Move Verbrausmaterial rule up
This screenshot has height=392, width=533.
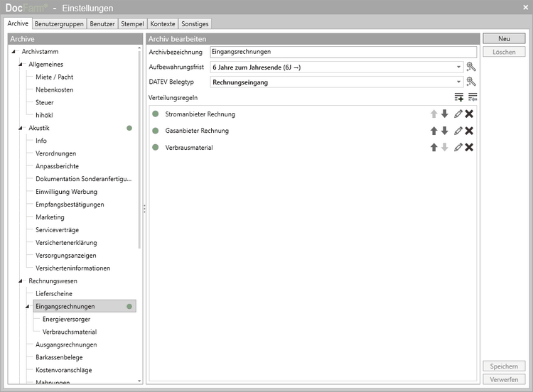click(434, 147)
